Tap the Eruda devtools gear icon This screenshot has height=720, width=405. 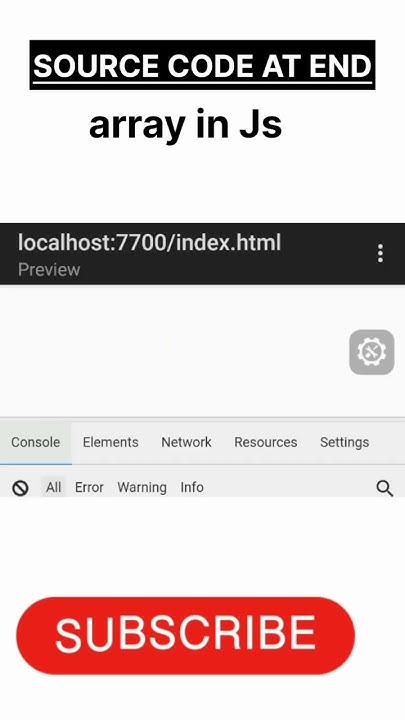point(371,352)
